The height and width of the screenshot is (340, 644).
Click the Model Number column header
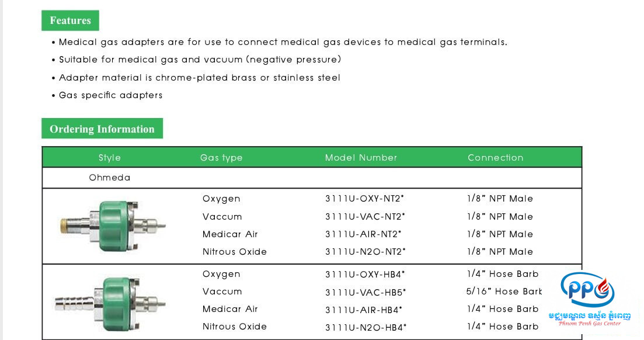tap(361, 158)
